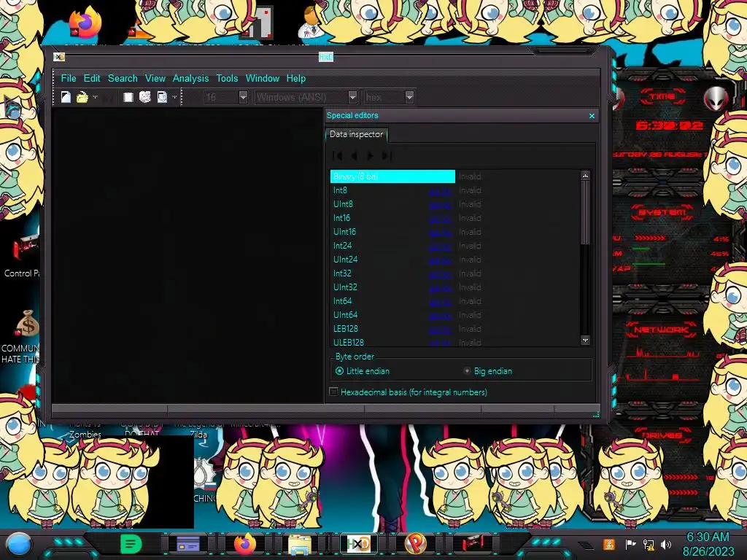Click the data inspector scrollbar thumb
Image resolution: width=747 pixels, height=560 pixels.
585,212
